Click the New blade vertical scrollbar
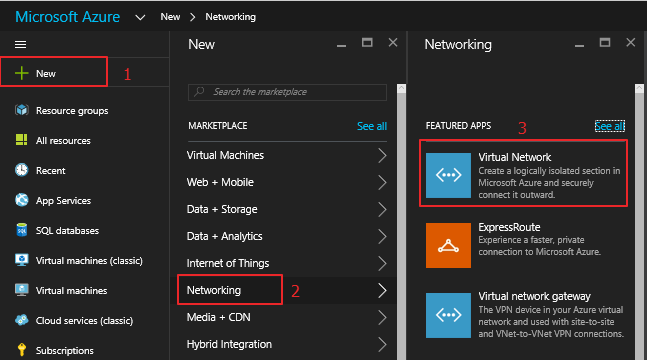The width and height of the screenshot is (647, 360). pyautogui.click(x=401, y=222)
